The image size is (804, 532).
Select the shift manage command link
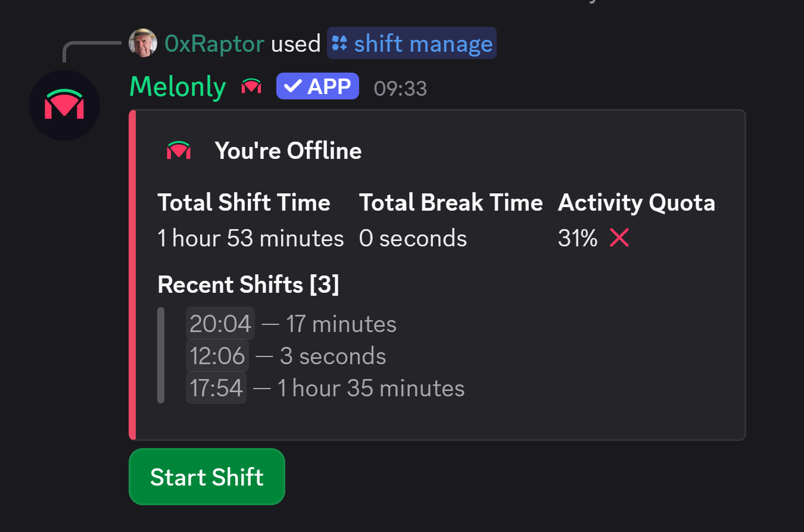tap(411, 42)
